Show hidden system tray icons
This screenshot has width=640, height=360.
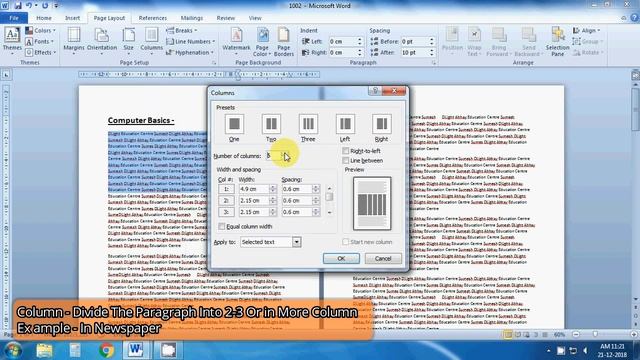coord(549,351)
